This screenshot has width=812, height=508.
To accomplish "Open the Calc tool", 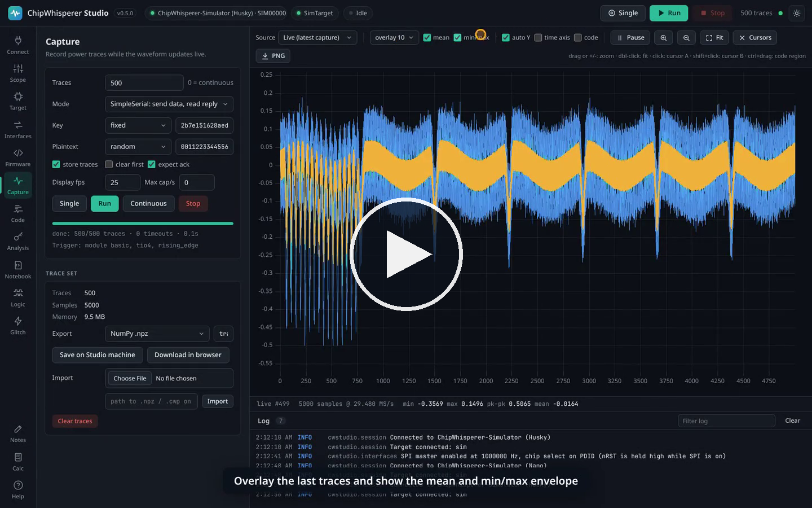I will tap(18, 462).
